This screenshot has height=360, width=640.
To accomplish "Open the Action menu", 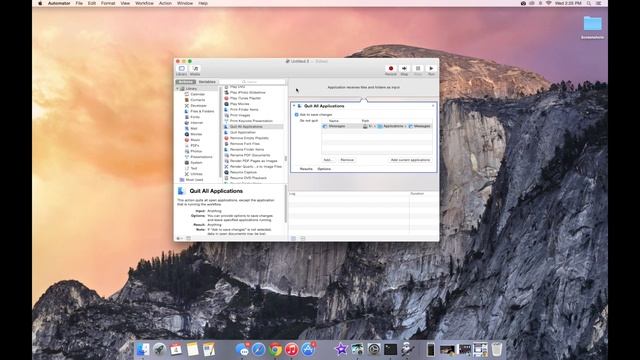I will click(165, 3).
